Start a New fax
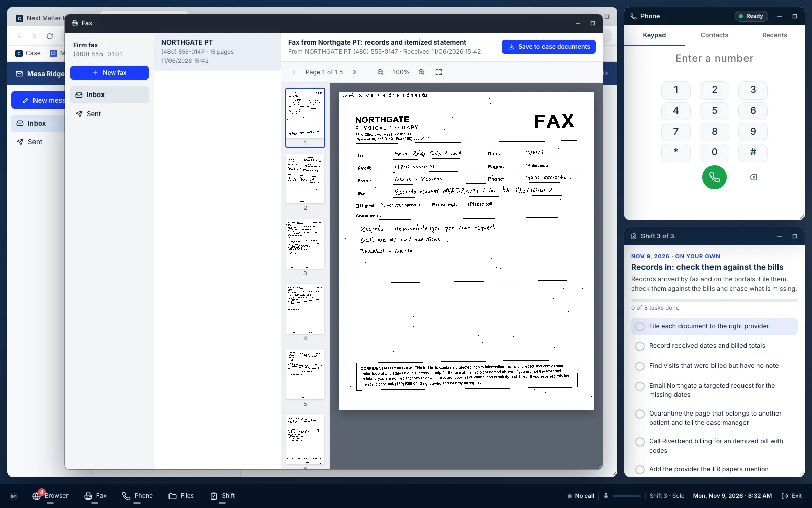 point(109,73)
